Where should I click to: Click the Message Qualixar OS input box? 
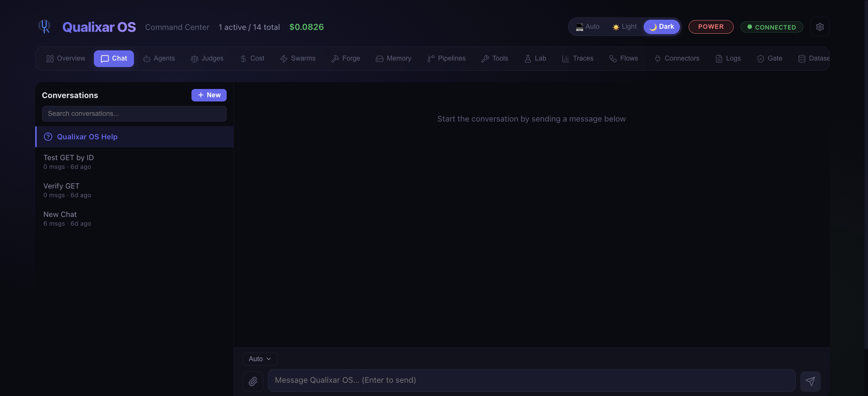click(x=532, y=380)
